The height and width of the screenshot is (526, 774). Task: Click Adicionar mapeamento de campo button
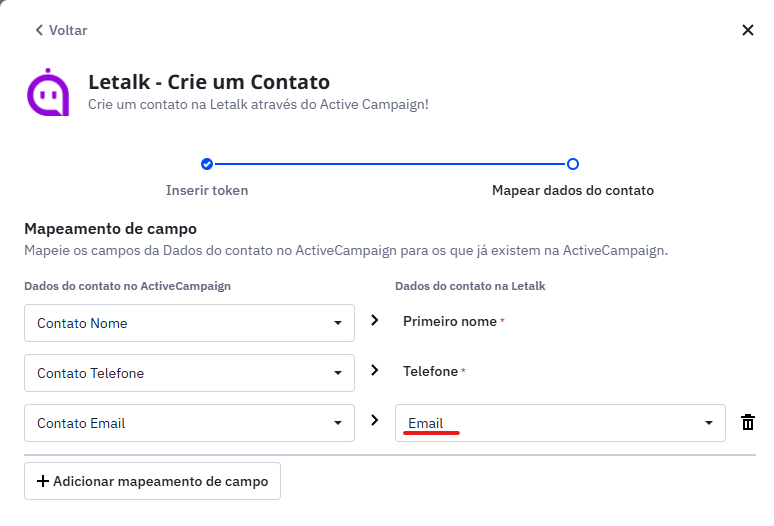pos(153,481)
